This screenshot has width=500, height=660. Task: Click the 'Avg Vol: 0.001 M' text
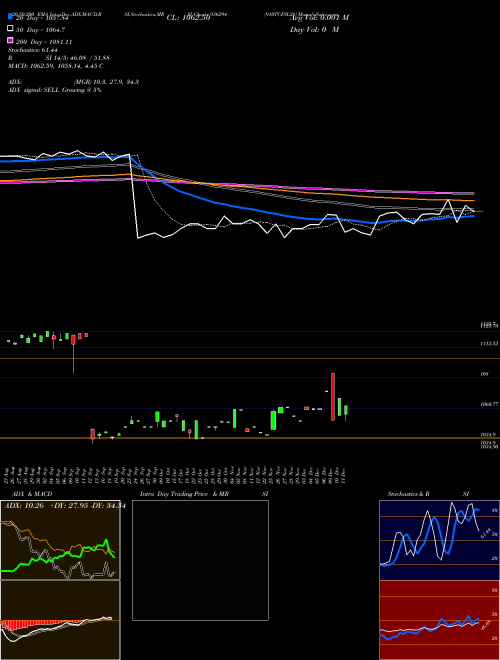pos(319,18)
